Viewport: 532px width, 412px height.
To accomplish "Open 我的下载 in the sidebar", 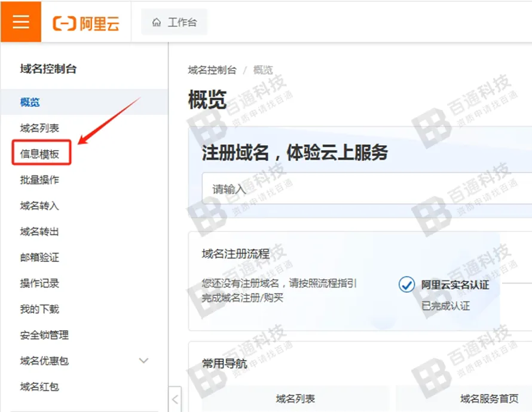I will (x=39, y=309).
